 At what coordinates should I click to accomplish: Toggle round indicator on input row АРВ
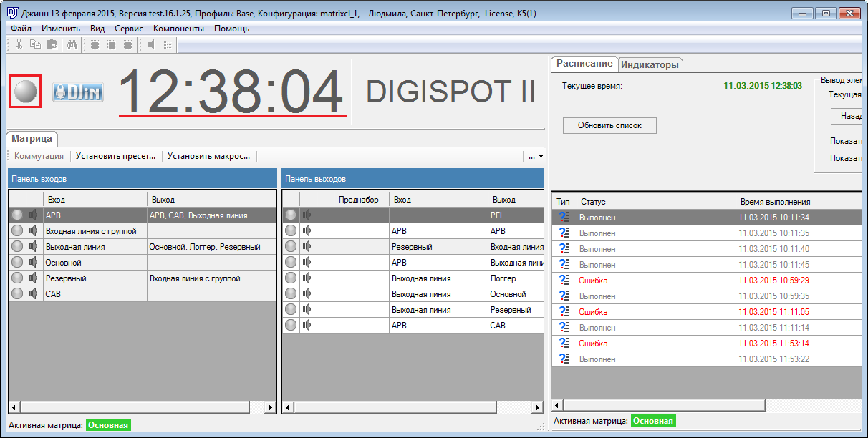(x=17, y=215)
